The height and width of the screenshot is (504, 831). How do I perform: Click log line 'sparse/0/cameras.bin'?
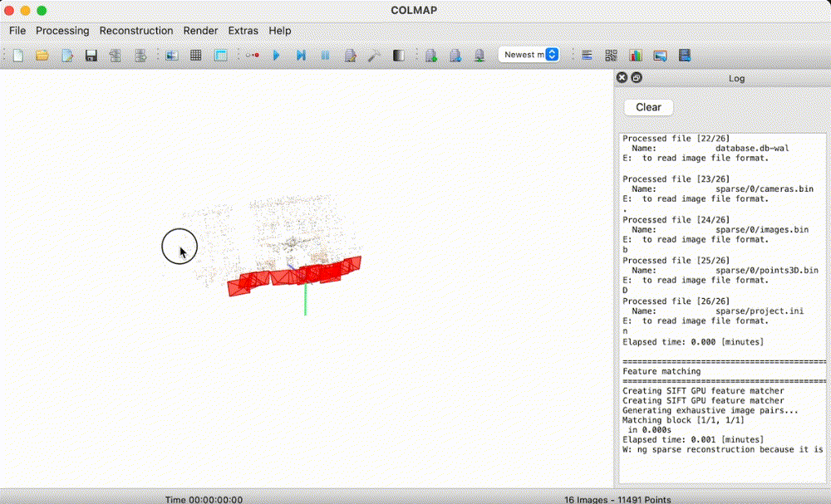[765, 189]
